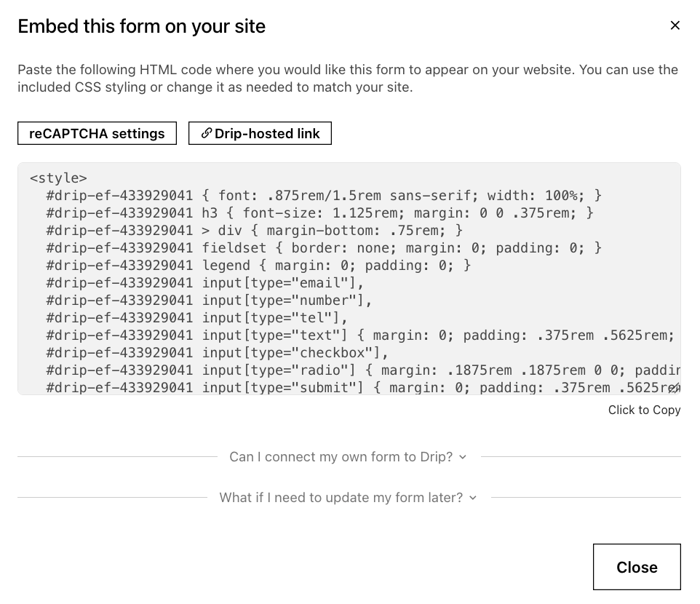Copy the embed code using Click to Copy
This screenshot has height=604, width=700.
pos(644,410)
